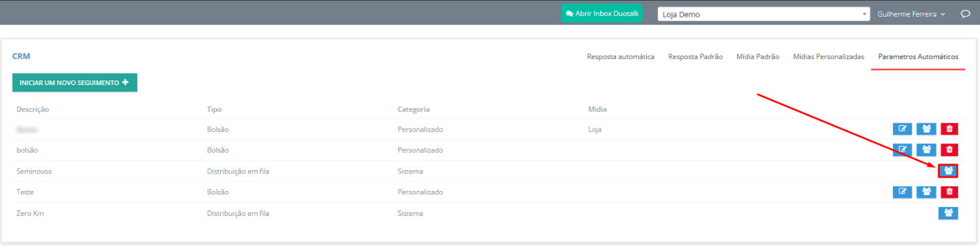Open users icon for Seminovos row

pyautogui.click(x=948, y=171)
